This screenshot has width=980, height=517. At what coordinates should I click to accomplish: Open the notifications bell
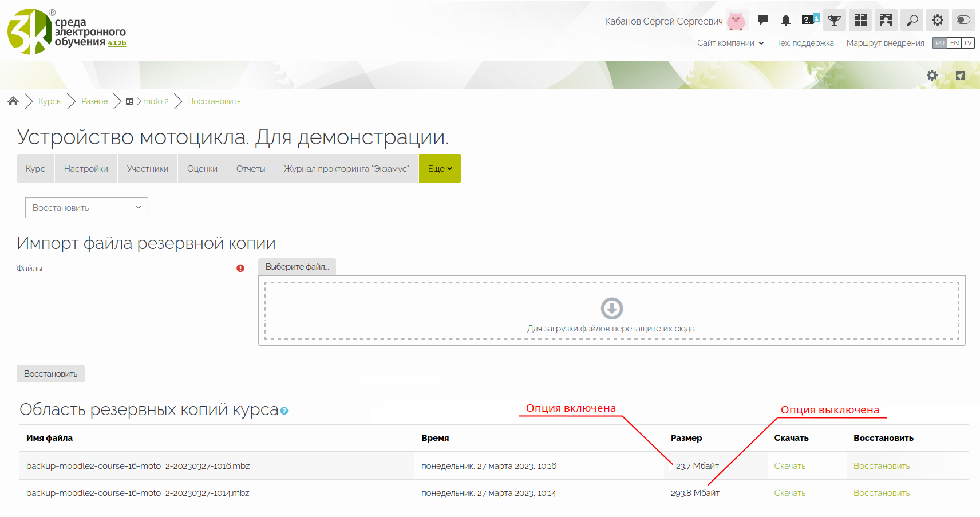tap(786, 21)
